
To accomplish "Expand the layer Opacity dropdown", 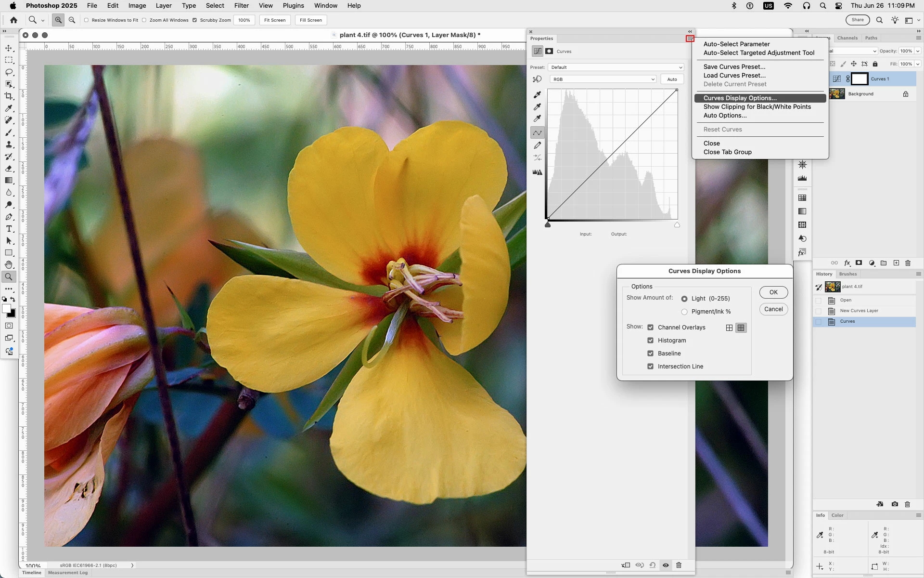I will pyautogui.click(x=918, y=51).
